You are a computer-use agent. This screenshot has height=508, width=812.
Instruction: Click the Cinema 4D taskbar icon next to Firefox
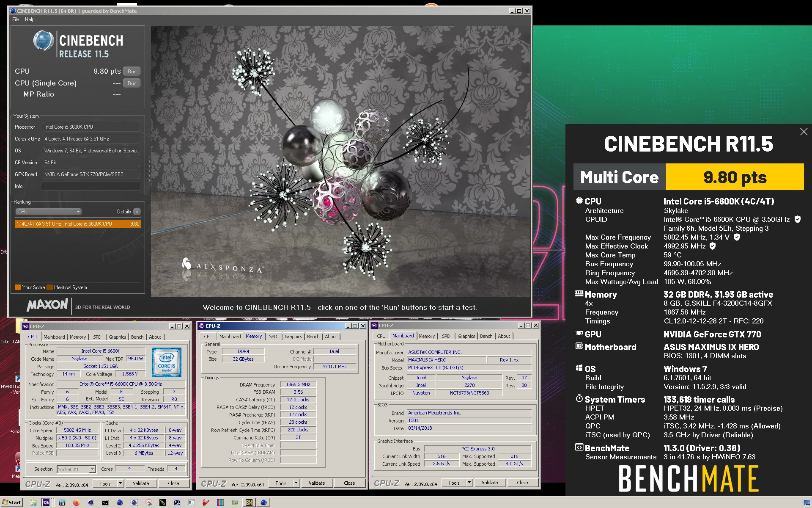click(91, 502)
